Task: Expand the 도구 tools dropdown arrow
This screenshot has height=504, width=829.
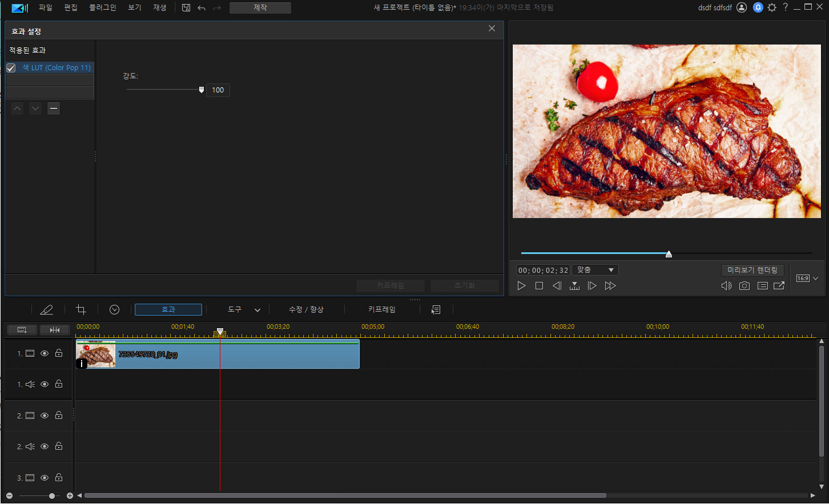Action: point(257,310)
